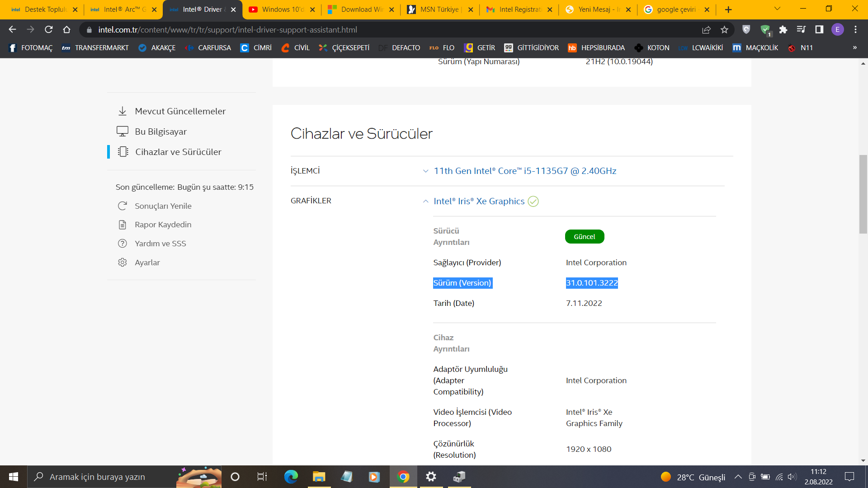Click the green verification checkmark by Graphics
The image size is (868, 488).
pyautogui.click(x=533, y=202)
